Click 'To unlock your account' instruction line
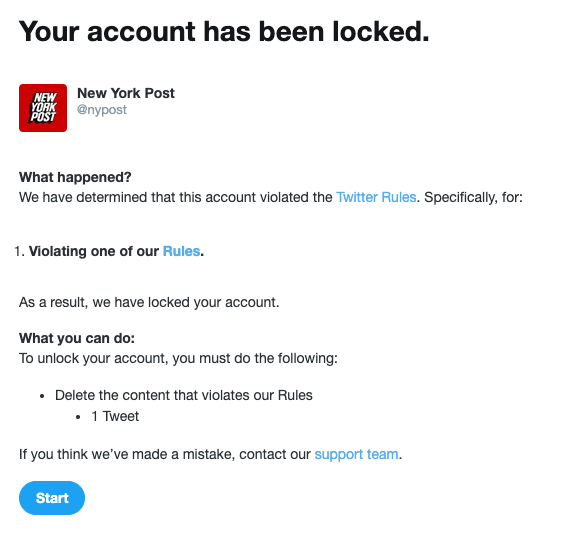 (178, 358)
